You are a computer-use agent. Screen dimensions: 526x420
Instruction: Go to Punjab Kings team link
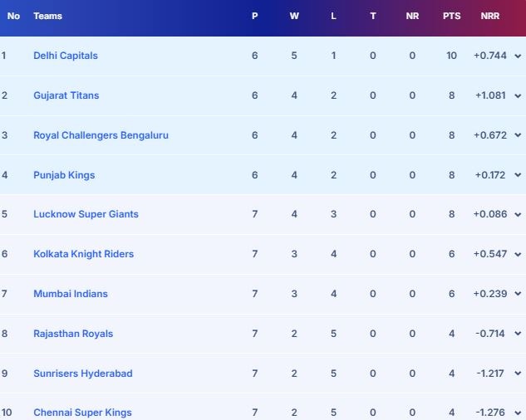pos(64,175)
